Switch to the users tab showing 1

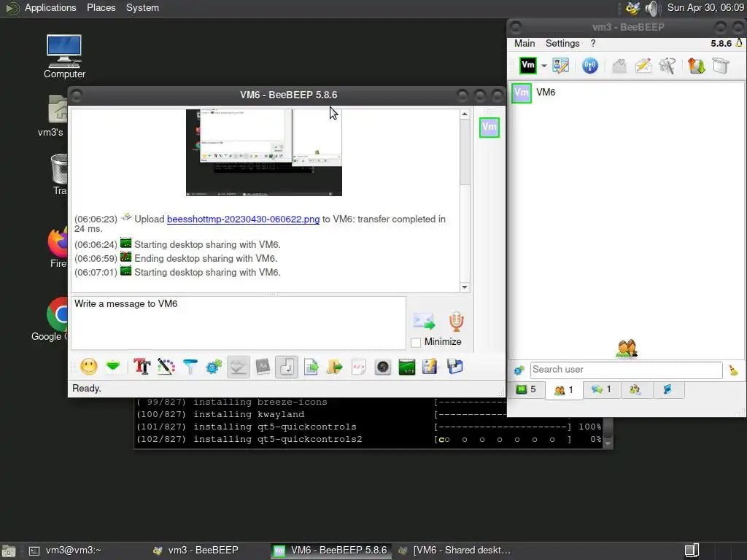click(564, 390)
